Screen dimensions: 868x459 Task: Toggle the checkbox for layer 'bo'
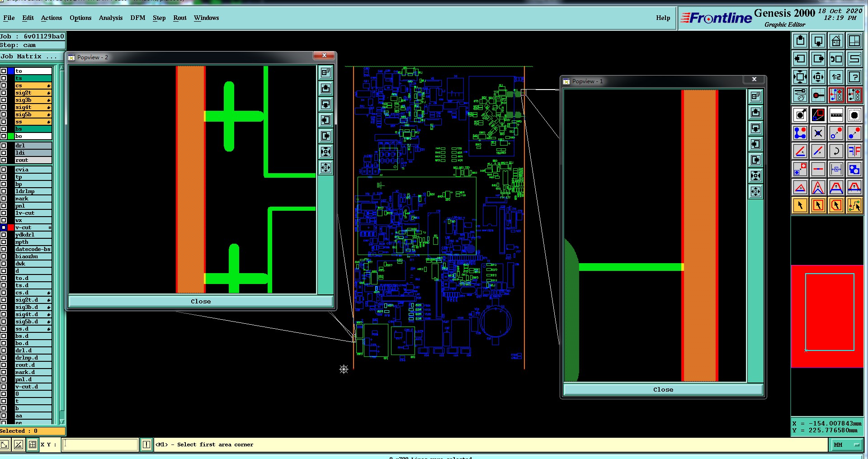coord(4,136)
